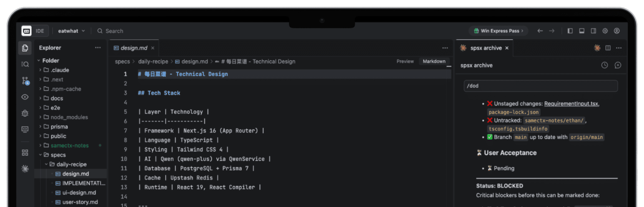
Task: Toggle the left sidebar panel layout
Action: (x=570, y=31)
